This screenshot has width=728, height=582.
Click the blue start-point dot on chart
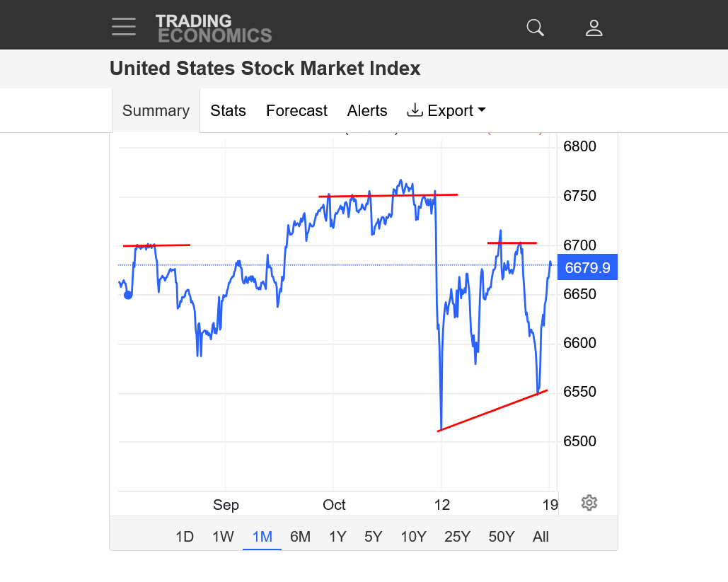tap(128, 295)
